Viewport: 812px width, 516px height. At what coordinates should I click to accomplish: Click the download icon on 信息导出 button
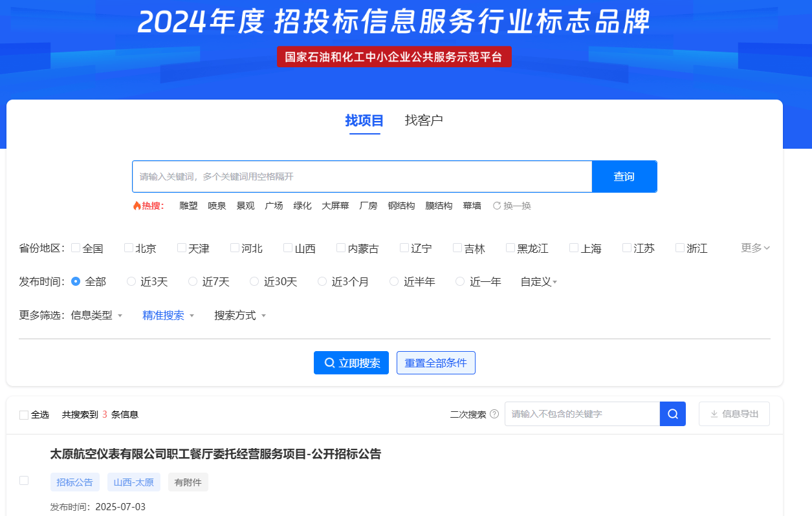tap(714, 414)
